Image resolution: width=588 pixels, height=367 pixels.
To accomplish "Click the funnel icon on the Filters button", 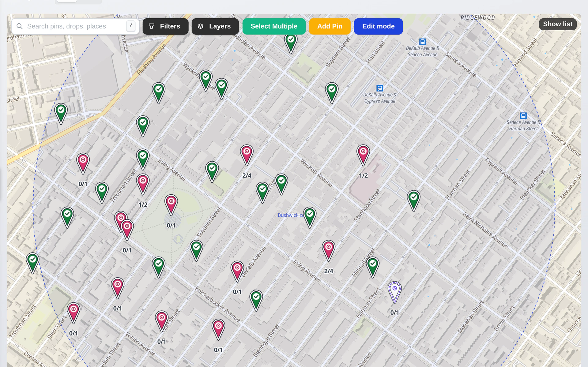I will (152, 26).
